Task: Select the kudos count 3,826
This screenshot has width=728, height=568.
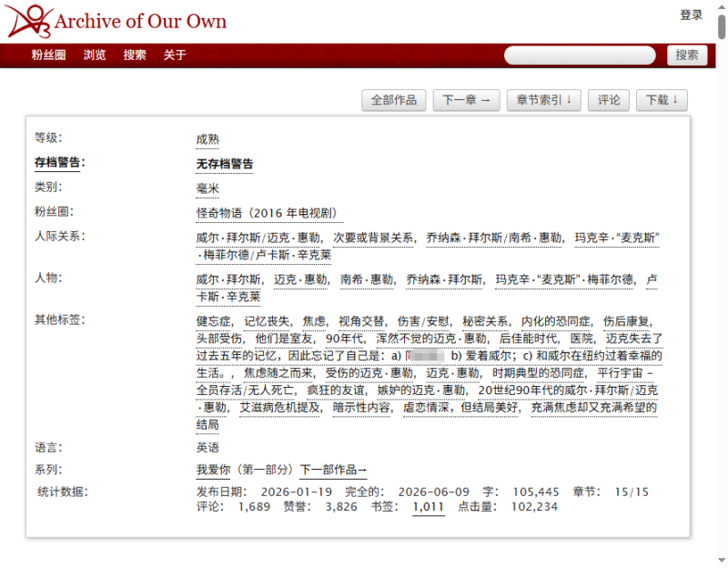Action: coord(341,507)
